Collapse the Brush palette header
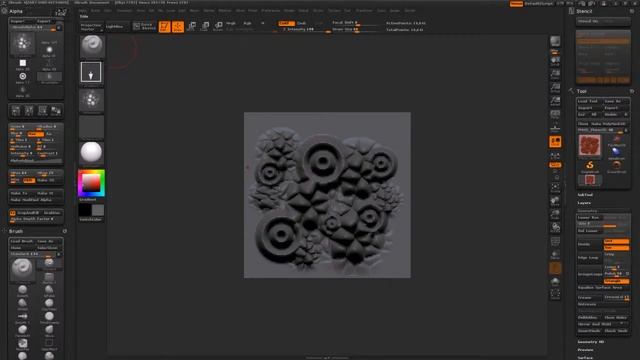640x360 pixels. pos(16,231)
